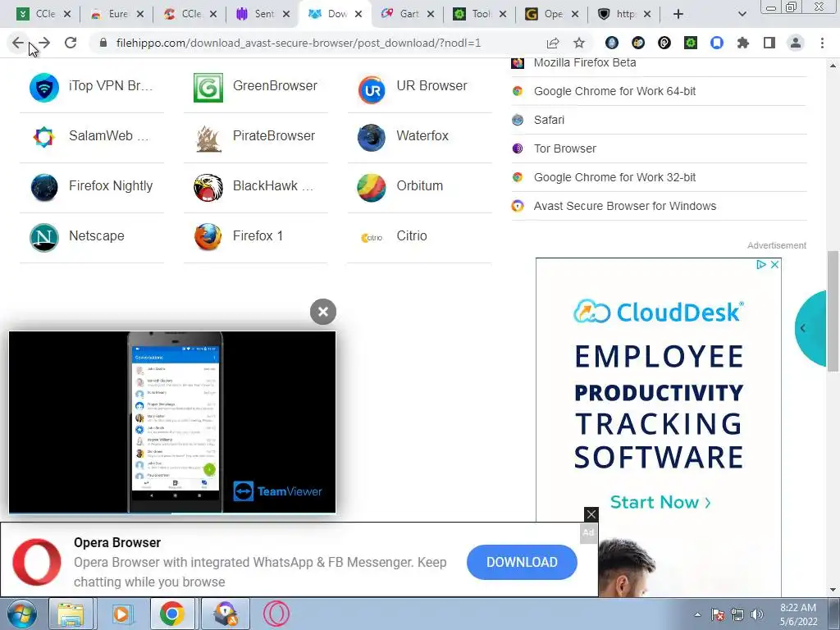Click the Citrio logo icon
840x630 pixels.
click(x=372, y=237)
